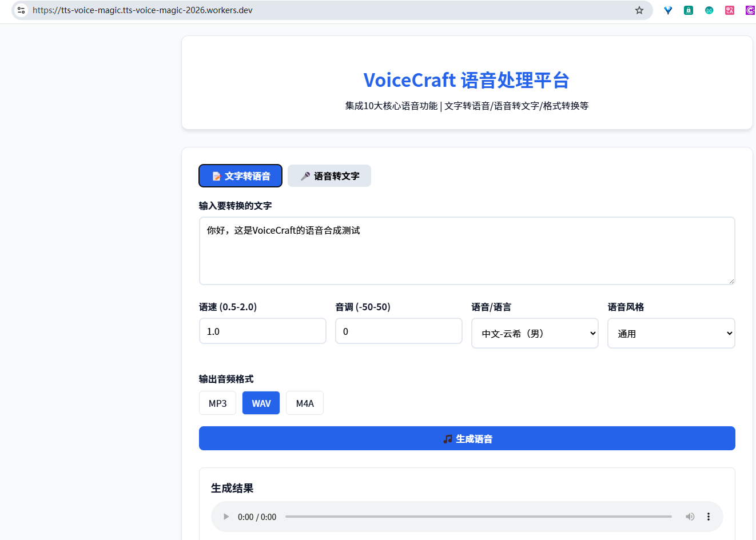
Task: Click the browser address bar URL
Action: coord(142,10)
